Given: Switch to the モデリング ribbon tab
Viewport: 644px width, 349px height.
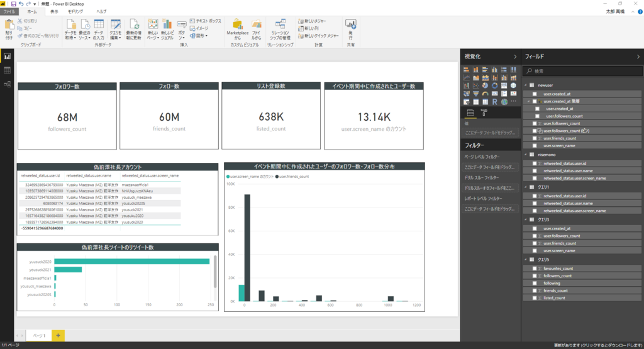Looking at the screenshot, I should click(75, 12).
